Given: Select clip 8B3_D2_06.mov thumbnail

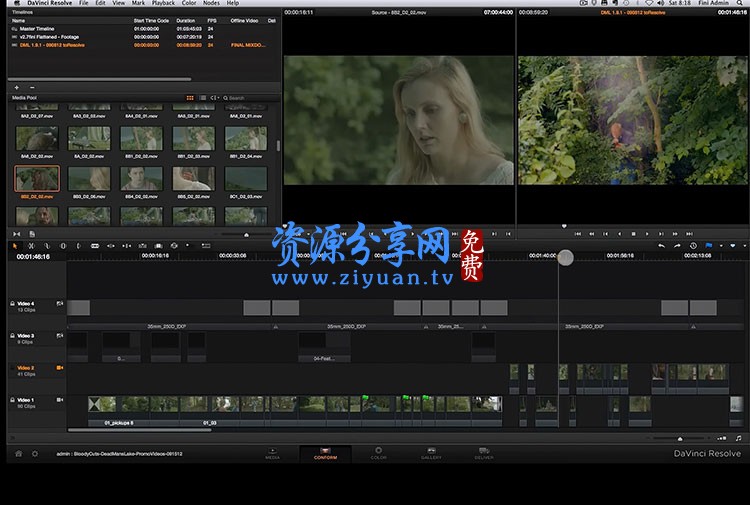Looking at the screenshot, I should 89,178.
